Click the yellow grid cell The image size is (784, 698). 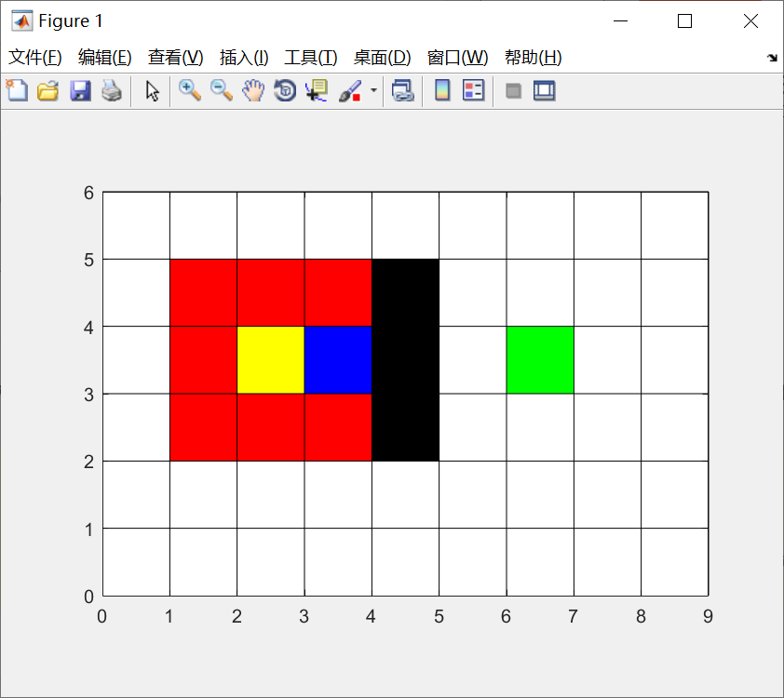(x=271, y=360)
